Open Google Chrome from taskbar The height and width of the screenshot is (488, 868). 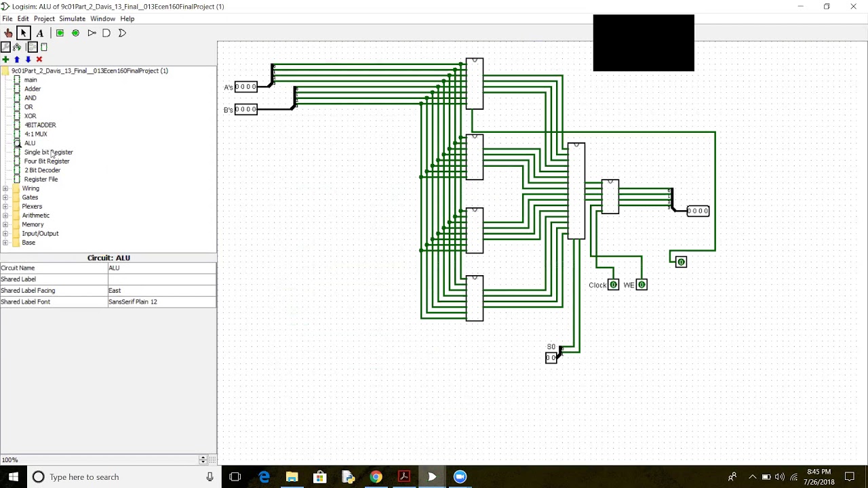pyautogui.click(x=376, y=476)
